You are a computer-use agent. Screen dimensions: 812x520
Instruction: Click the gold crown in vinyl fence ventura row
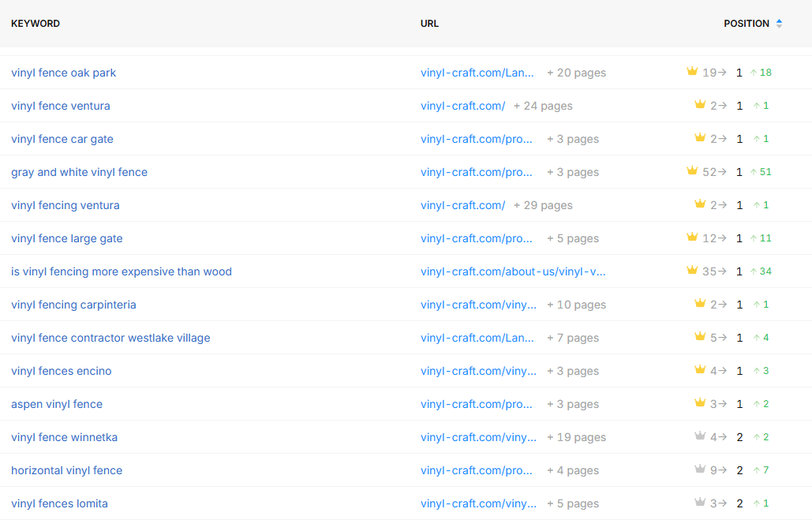700,105
